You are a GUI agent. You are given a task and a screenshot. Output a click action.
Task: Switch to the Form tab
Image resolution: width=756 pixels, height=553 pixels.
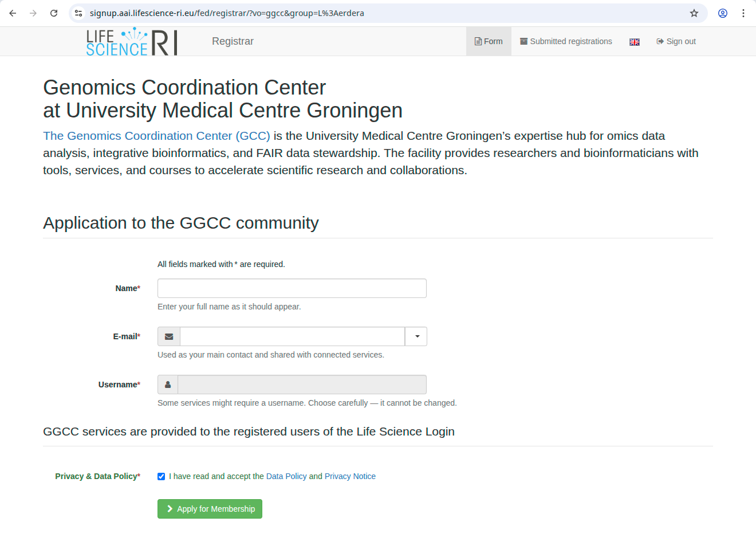489,41
